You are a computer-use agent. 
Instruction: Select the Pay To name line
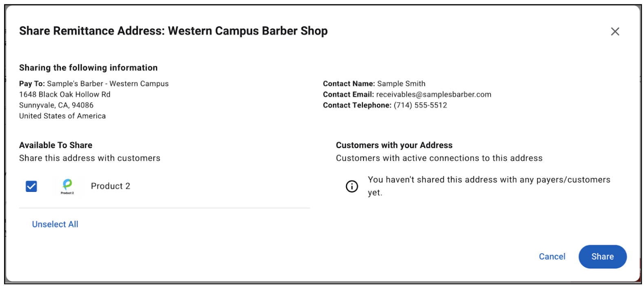click(x=94, y=84)
